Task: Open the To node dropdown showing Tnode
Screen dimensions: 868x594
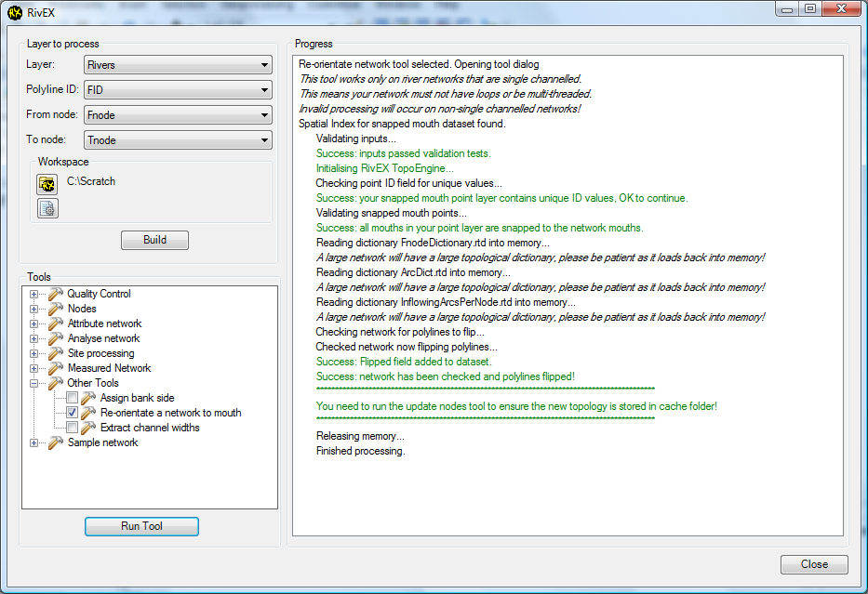Action: tap(178, 140)
